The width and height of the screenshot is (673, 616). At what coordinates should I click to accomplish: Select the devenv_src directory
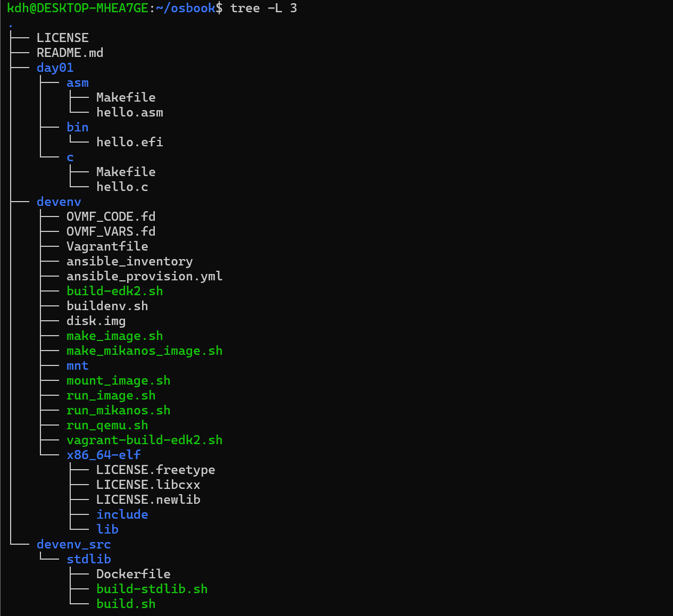click(73, 544)
